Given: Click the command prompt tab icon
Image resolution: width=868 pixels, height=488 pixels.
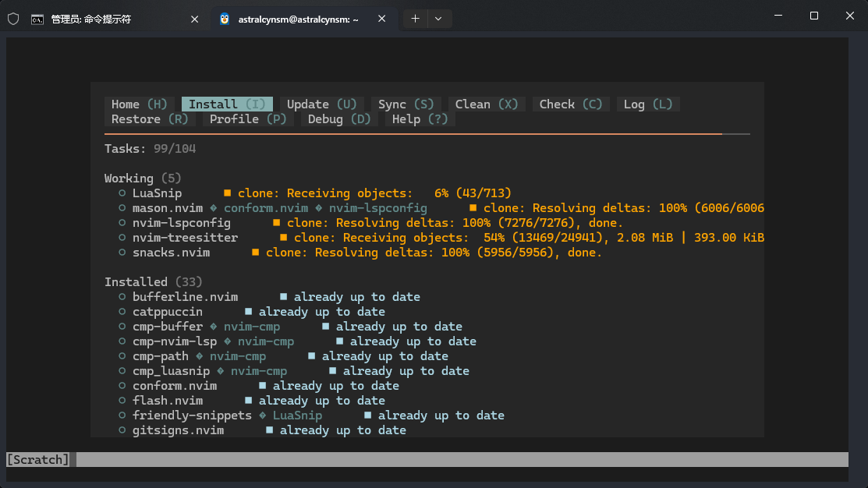Looking at the screenshot, I should tap(37, 19).
